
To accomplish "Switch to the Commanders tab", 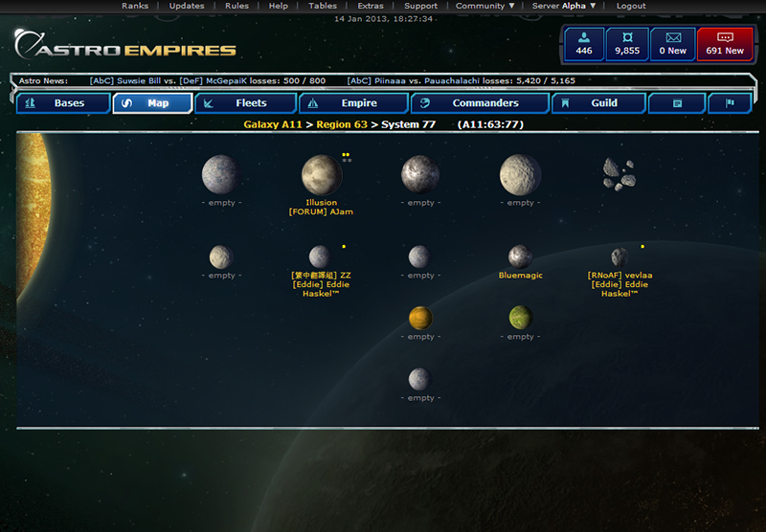I will [481, 103].
